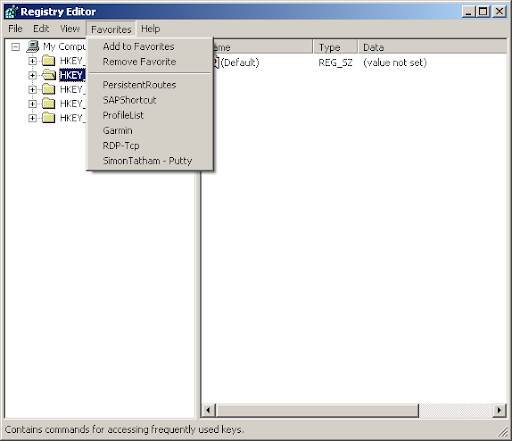This screenshot has height=441, width=512.
Task: Click the third HKEY folder icon
Action: 49,89
